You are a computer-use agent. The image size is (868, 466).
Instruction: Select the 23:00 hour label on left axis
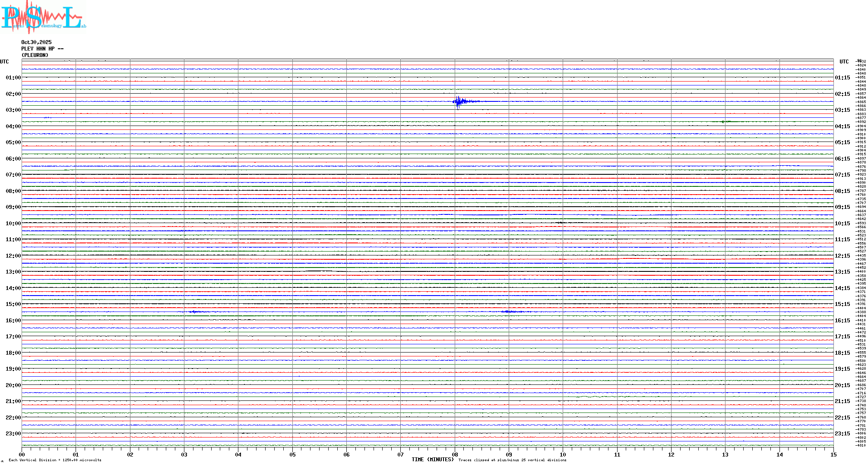(13, 434)
